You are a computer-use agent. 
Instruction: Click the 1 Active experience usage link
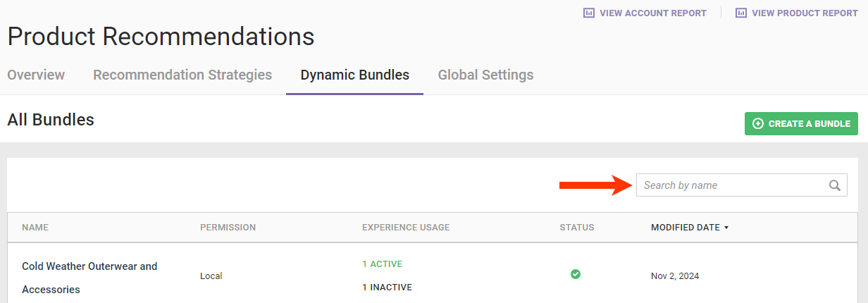[382, 264]
